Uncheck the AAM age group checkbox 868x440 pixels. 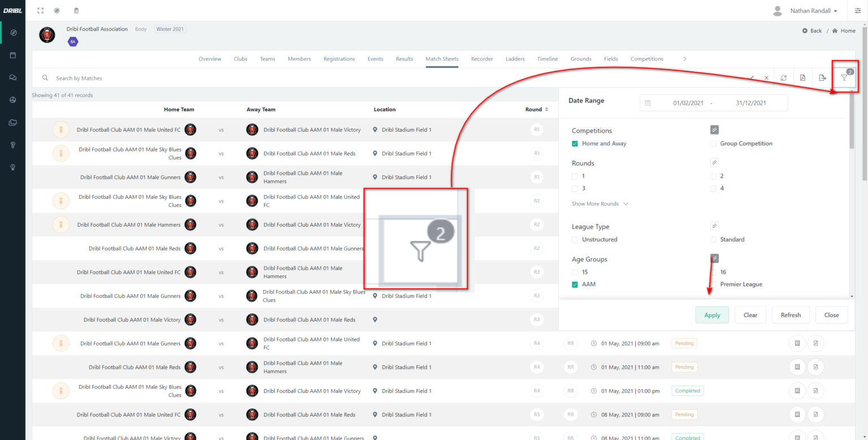(575, 284)
